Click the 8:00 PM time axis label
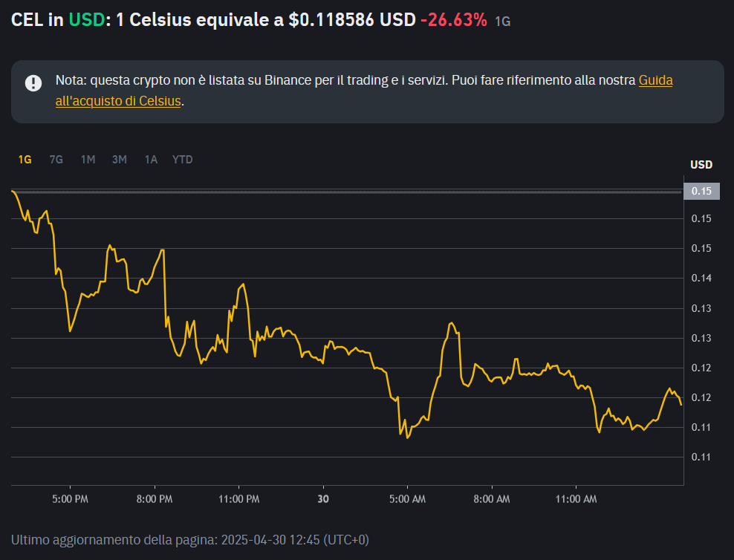Screen dimensions: 734x560 (x=155, y=499)
